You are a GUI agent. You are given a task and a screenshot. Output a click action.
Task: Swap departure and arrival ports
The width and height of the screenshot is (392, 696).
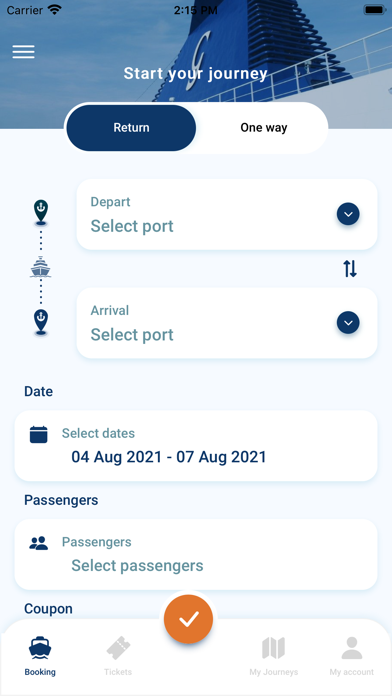(350, 269)
